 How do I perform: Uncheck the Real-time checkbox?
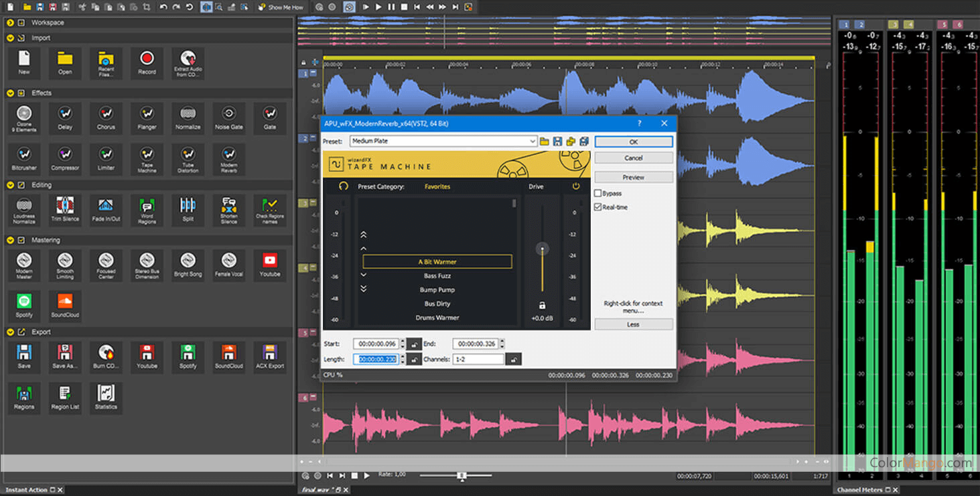tap(598, 207)
